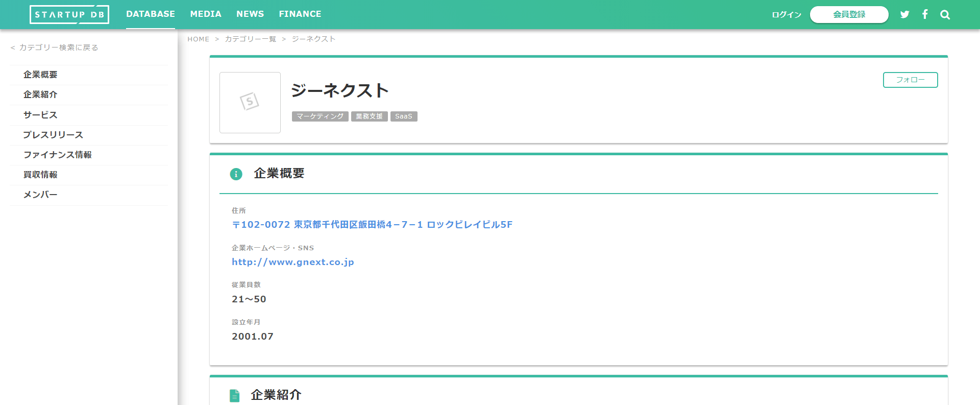Image resolution: width=980 pixels, height=405 pixels.
Task: Open the MEDIA tab
Action: coord(206,14)
